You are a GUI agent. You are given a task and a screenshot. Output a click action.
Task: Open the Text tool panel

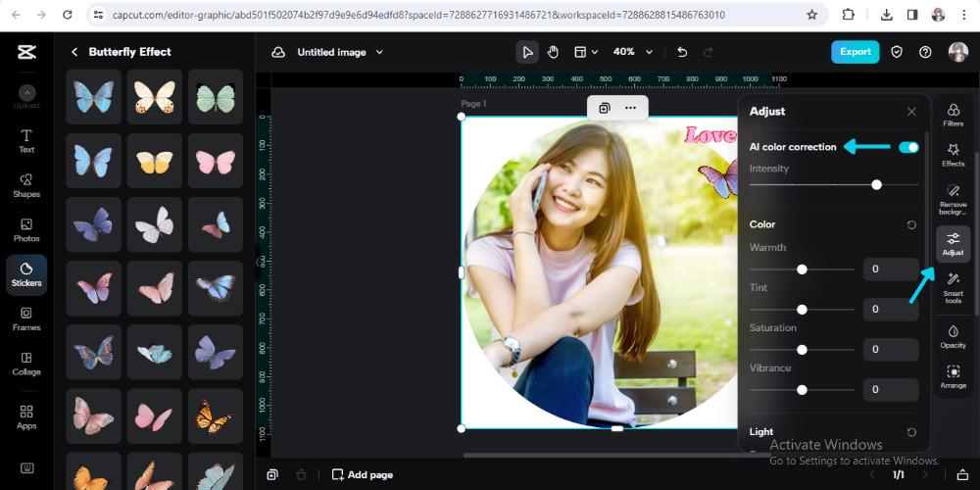point(26,141)
